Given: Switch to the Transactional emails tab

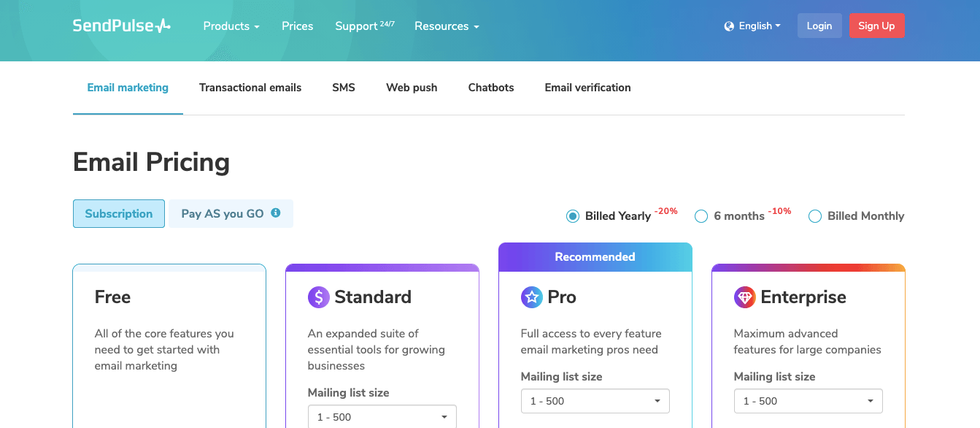Looking at the screenshot, I should click(250, 88).
